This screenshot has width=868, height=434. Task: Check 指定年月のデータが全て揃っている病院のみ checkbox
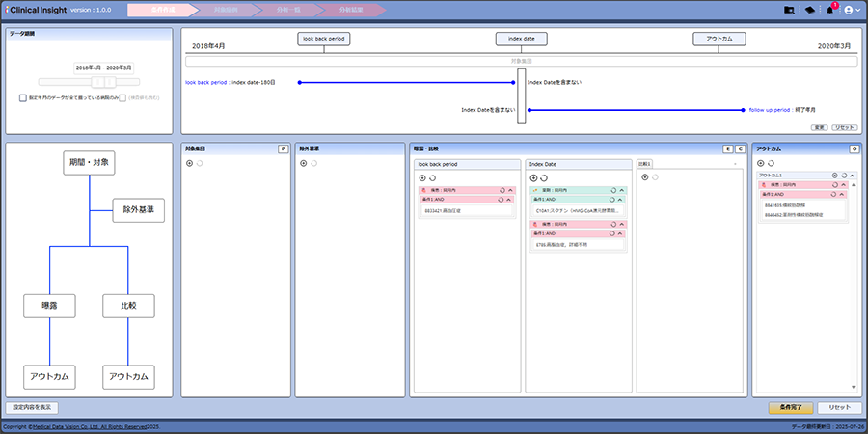[x=23, y=98]
